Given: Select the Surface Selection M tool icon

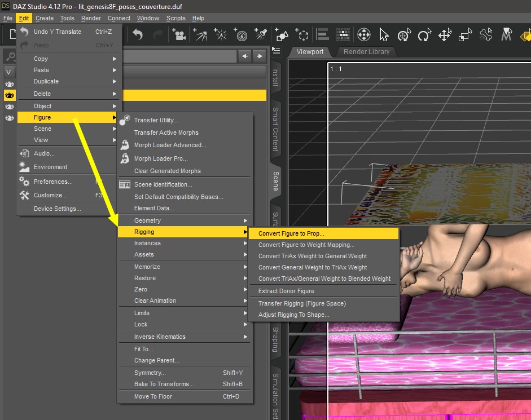Looking at the screenshot, I should [506, 34].
